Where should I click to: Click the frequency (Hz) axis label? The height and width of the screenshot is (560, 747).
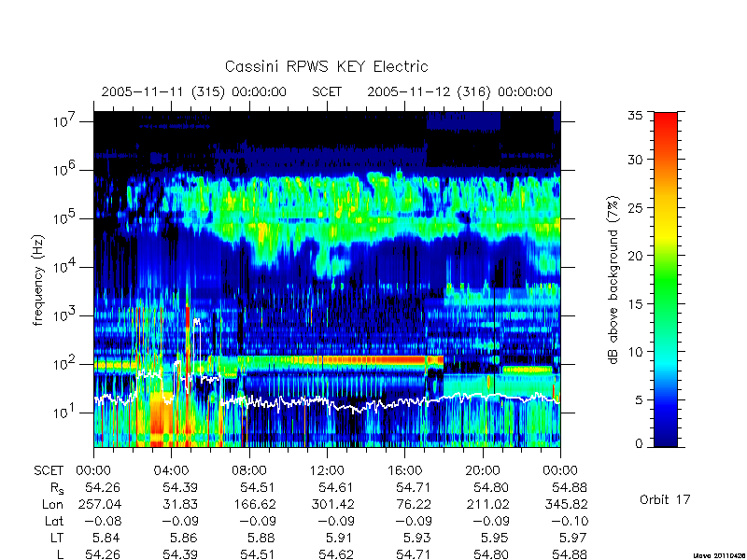38,281
